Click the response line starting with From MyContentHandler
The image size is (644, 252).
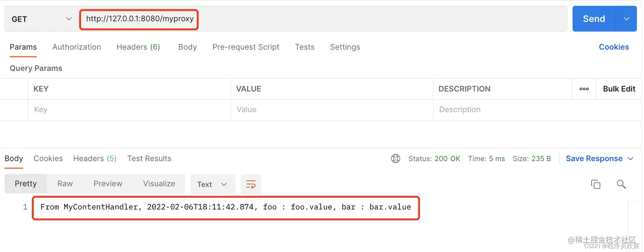[226, 207]
